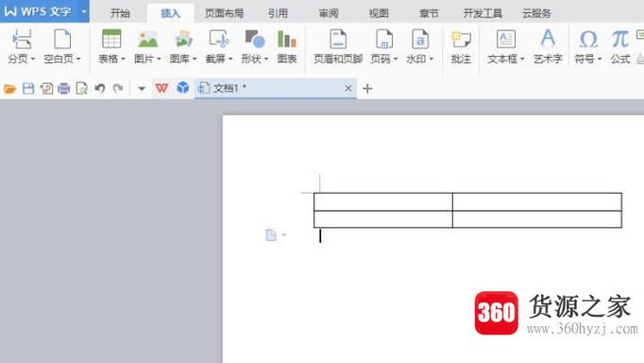Insert 公式 formula with pi icon
This screenshot has width=644, height=363.
click(x=619, y=41)
